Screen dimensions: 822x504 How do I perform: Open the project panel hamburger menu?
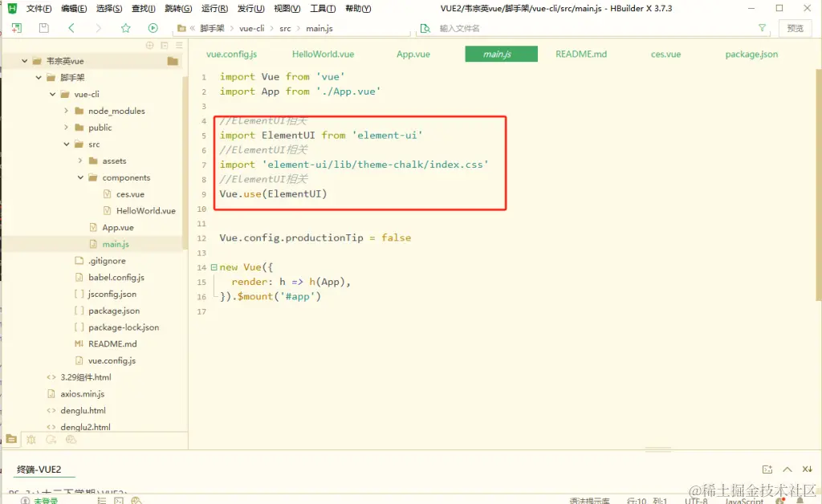[x=179, y=46]
